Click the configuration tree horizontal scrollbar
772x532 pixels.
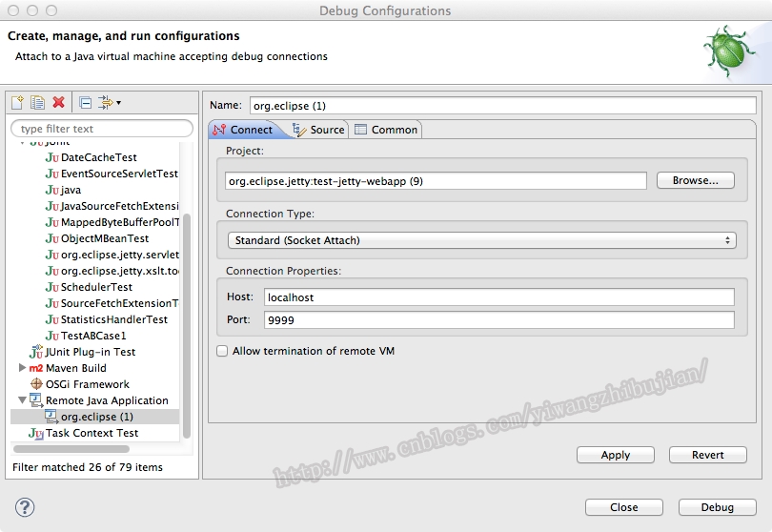click(x=71, y=449)
